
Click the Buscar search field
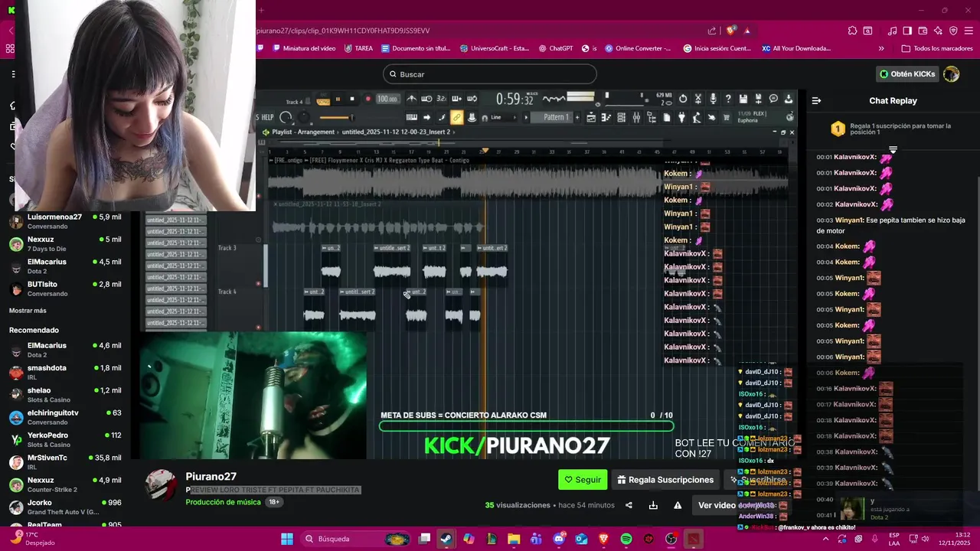pyautogui.click(x=490, y=74)
